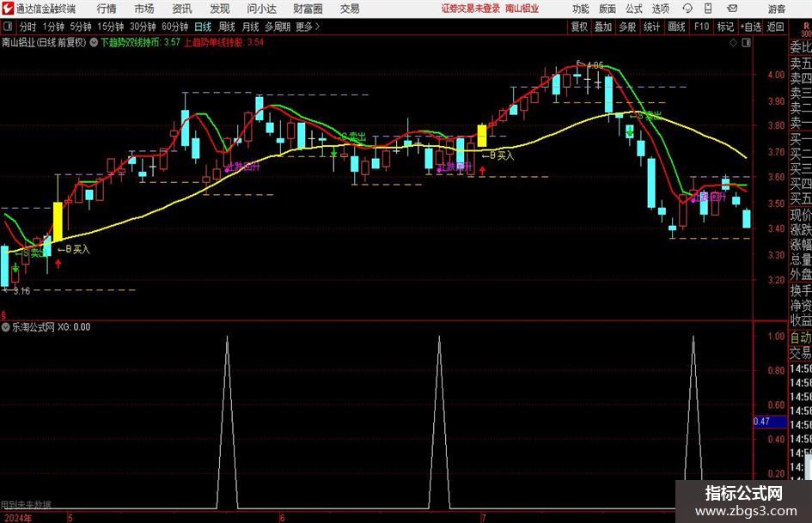Expand the 乐淘公式网 sub-indicator dropdown arrow

[6, 327]
